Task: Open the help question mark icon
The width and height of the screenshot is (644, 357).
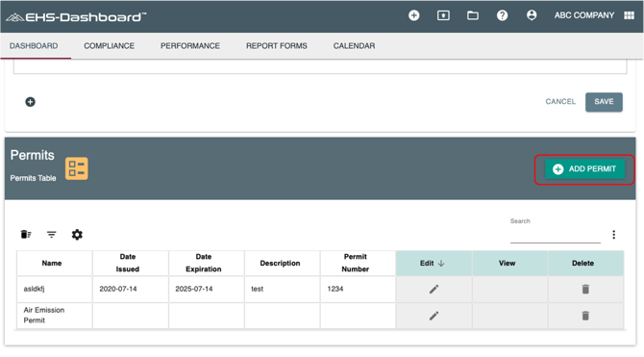Action: pos(502,15)
